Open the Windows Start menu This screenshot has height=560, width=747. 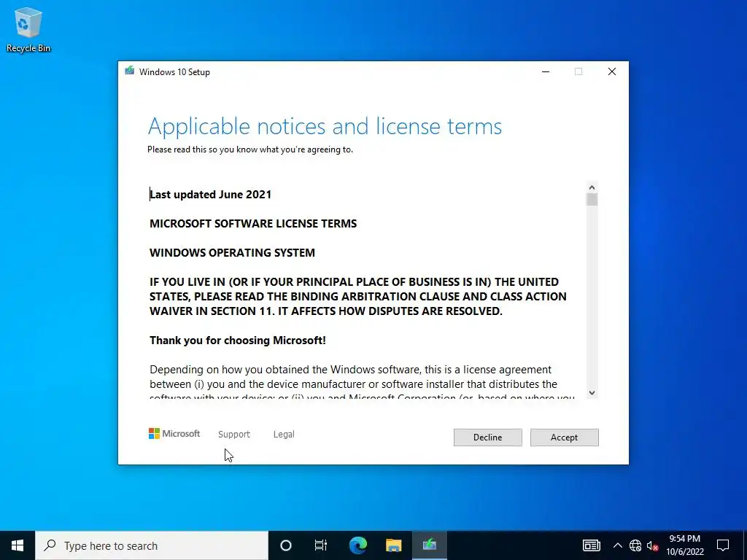18,545
